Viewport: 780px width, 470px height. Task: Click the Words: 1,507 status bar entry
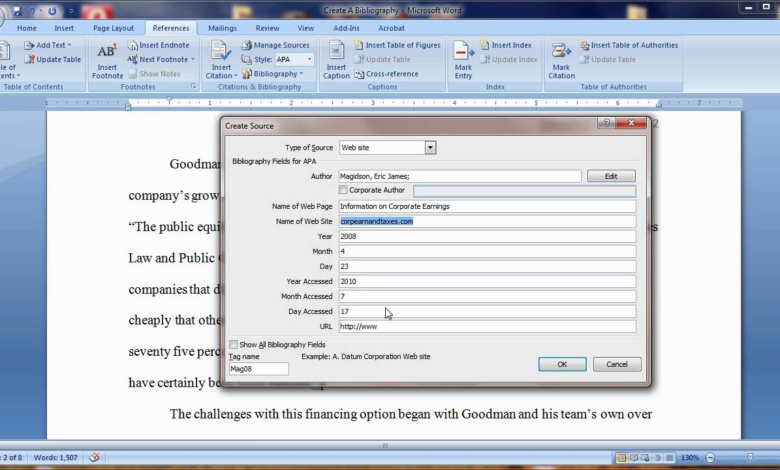click(55, 457)
